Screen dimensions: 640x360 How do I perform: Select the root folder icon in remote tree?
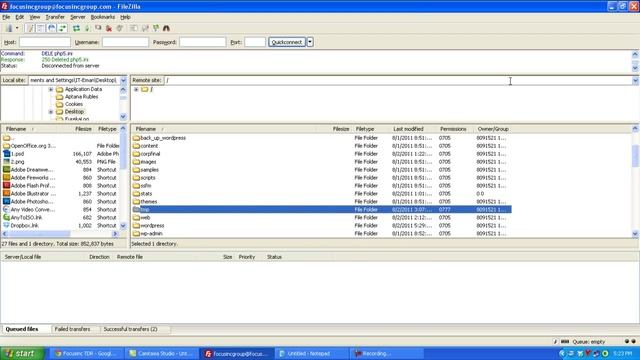click(144, 89)
